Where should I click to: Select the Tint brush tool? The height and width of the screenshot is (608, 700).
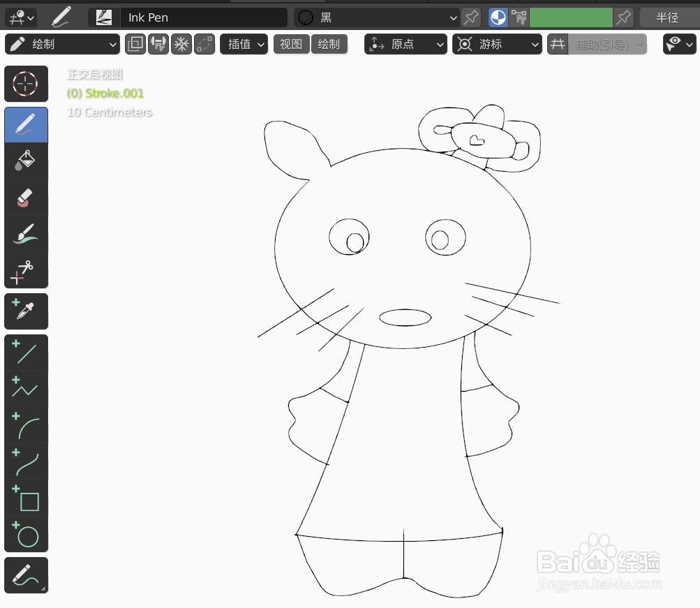26,233
